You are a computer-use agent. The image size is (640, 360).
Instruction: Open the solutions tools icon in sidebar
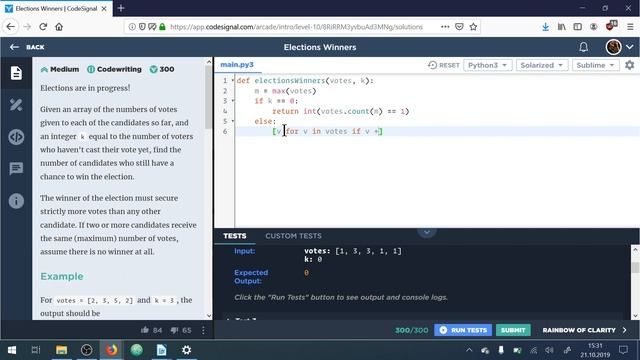point(16,105)
